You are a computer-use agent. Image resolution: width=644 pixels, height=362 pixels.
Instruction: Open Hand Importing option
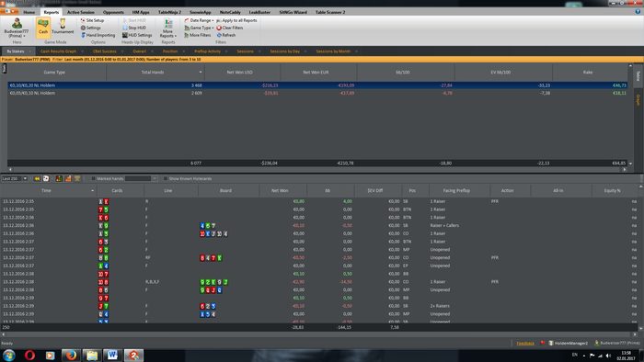click(x=98, y=35)
